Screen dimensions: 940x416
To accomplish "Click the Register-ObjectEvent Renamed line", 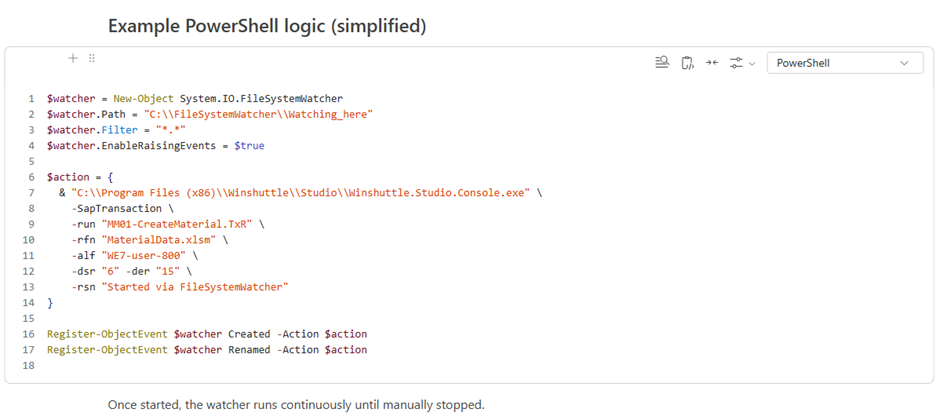I will coord(206,350).
